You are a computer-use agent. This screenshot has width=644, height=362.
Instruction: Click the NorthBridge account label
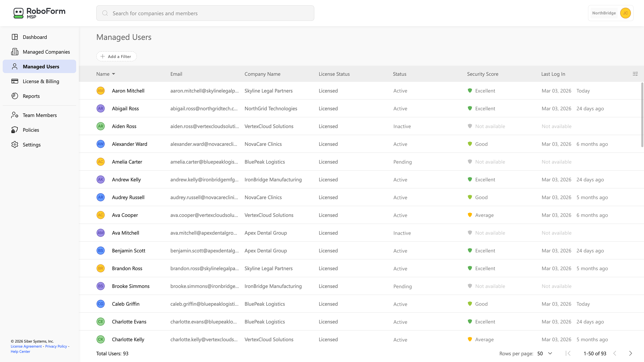(604, 13)
